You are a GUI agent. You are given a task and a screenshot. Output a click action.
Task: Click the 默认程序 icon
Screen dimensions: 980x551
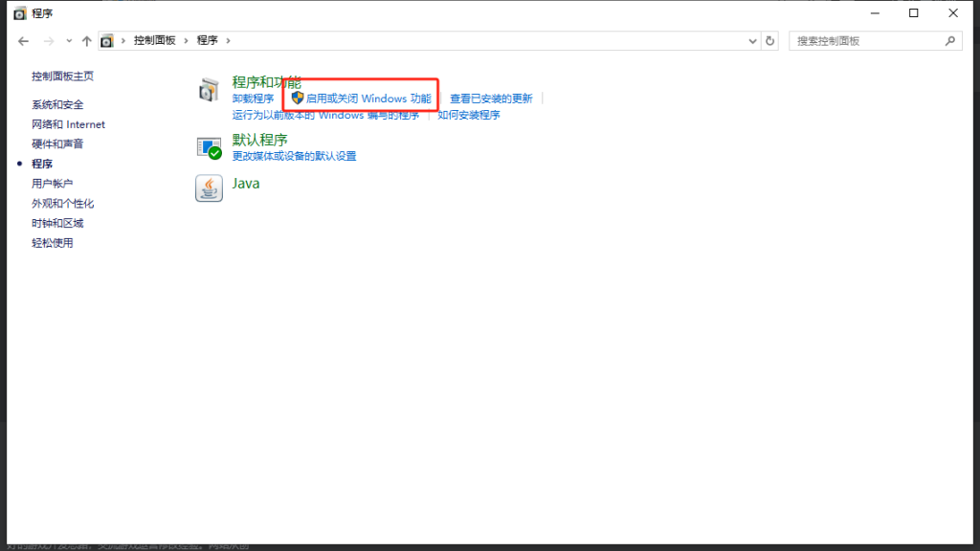pos(209,148)
